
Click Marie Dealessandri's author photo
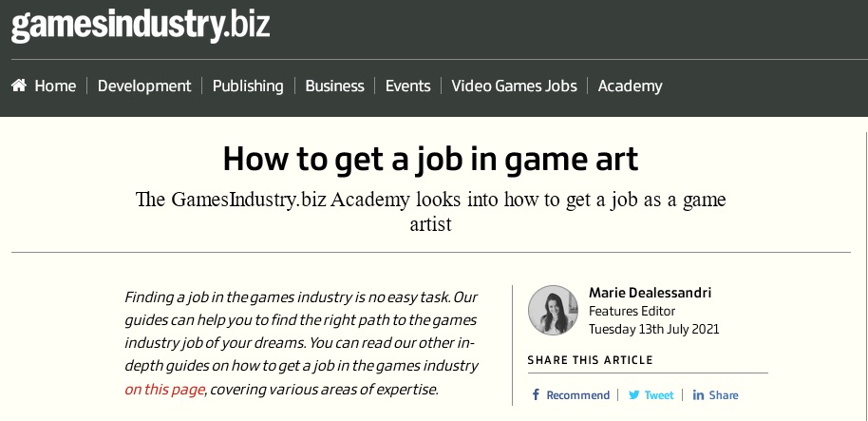pos(553,310)
